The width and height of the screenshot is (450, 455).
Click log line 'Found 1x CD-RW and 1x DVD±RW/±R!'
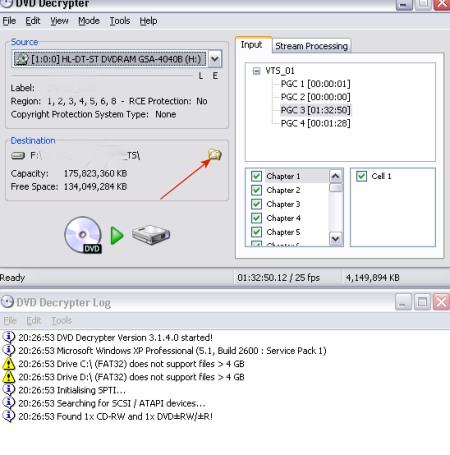click(115, 416)
